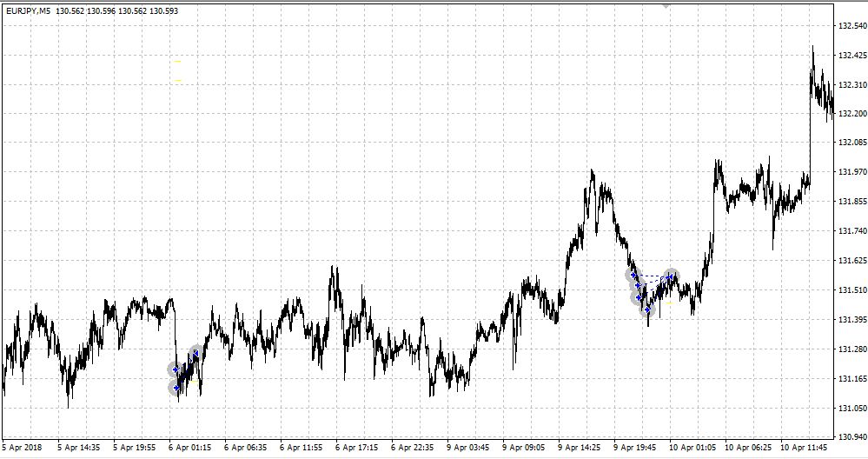Click the 6 Apr 17:15 time label
The width and height of the screenshot is (868, 459).
(x=356, y=448)
